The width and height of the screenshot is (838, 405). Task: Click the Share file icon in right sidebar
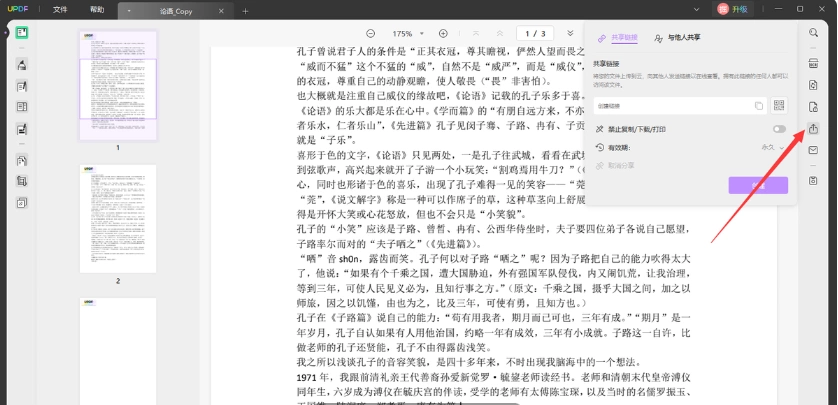(813, 129)
